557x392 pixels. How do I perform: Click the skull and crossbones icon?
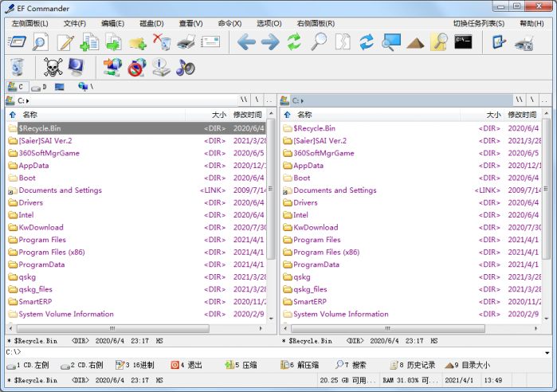pyautogui.click(x=53, y=67)
